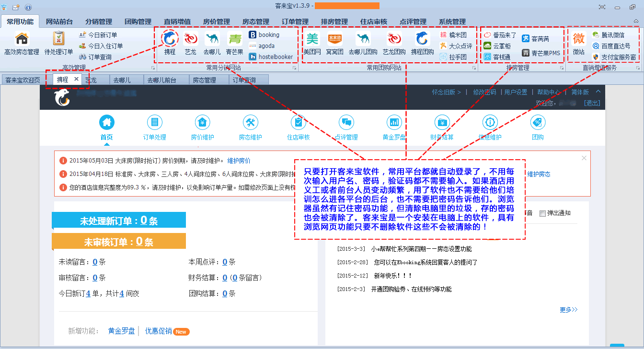Collapse the ribbon with the chevron
The width and height of the screenshot is (644, 349).
click(x=636, y=22)
